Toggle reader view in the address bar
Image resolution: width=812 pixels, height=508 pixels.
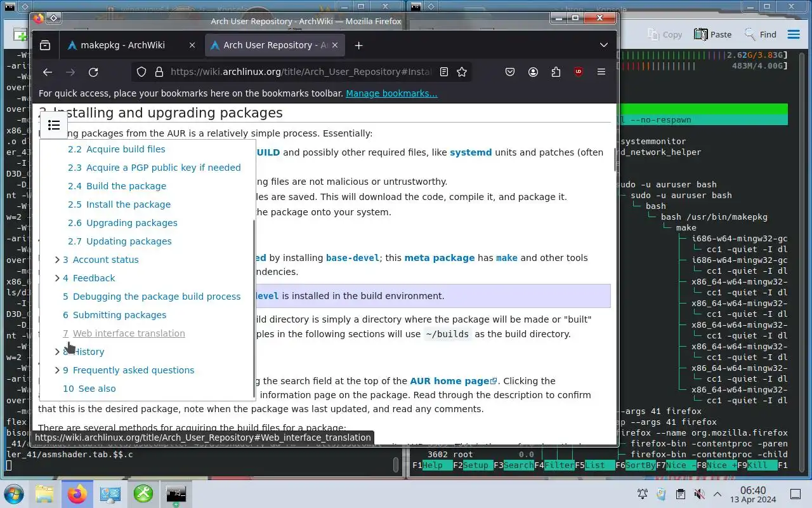[444, 72]
